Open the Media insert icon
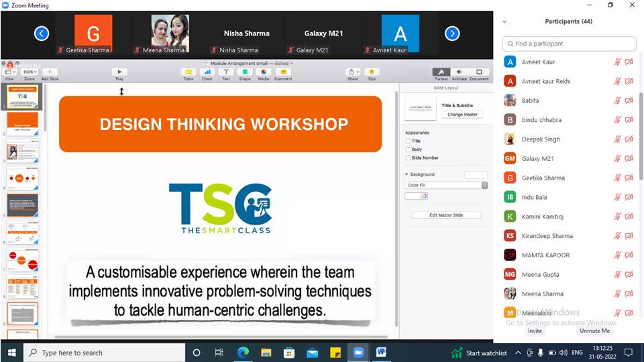The image size is (644, 362). coord(264,72)
